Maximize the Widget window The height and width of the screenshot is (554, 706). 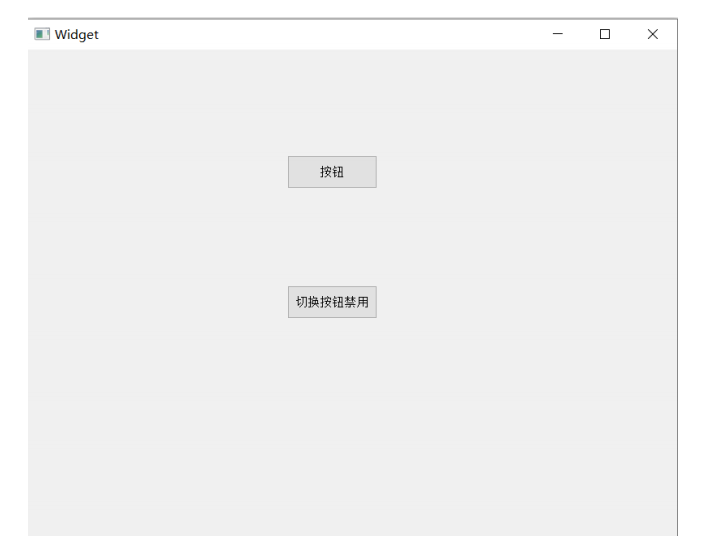(x=605, y=34)
